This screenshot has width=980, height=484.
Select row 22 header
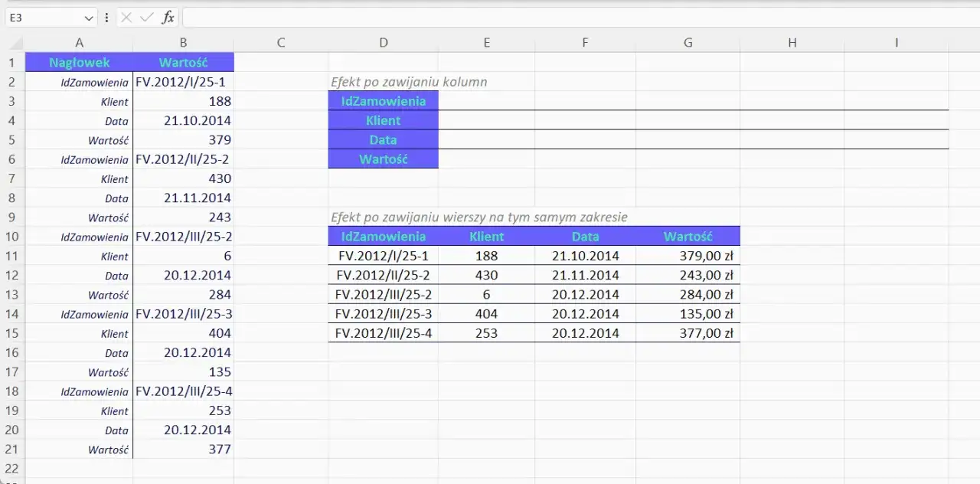coord(12,469)
